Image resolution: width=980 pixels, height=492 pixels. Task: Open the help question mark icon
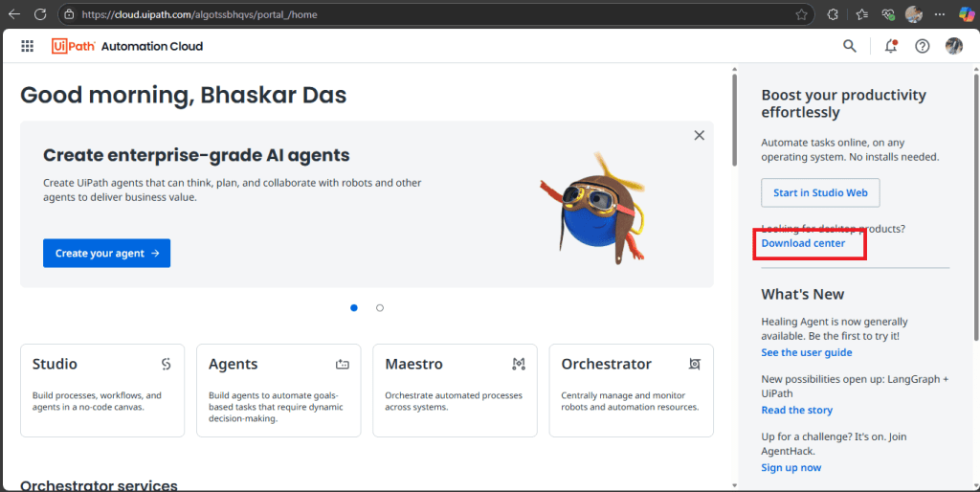tap(922, 46)
